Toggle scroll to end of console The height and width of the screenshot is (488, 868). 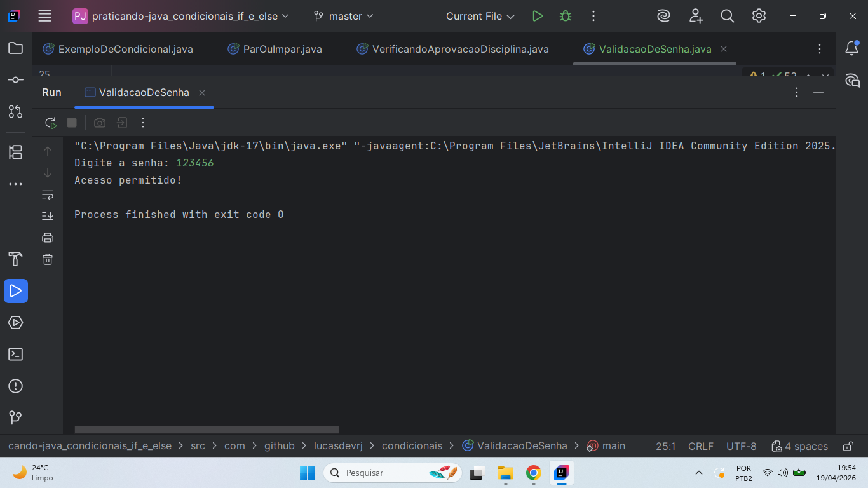pos(48,216)
